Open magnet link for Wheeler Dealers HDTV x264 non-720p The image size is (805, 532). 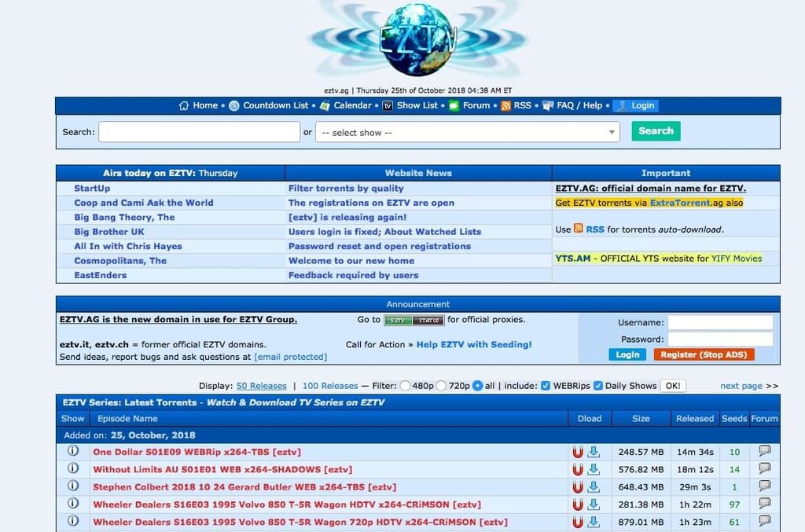(578, 504)
